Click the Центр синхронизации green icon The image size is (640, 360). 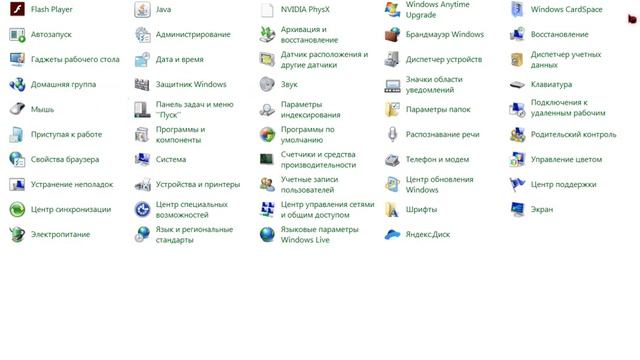(x=17, y=209)
